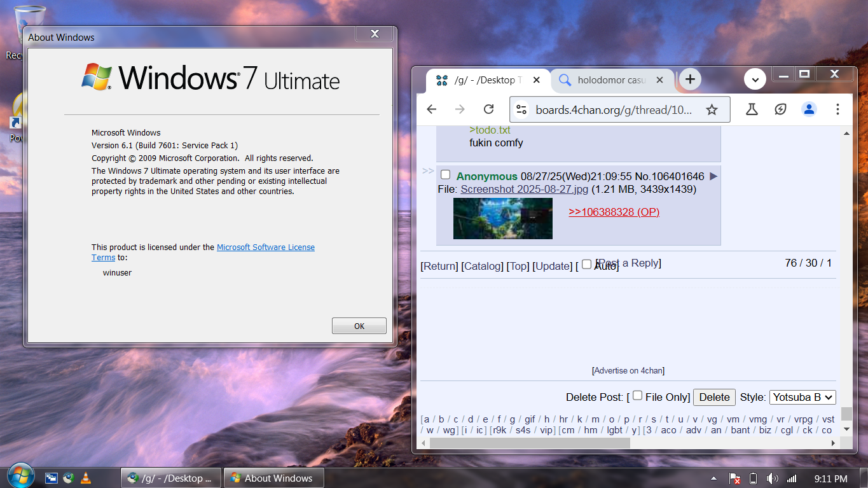This screenshot has height=488, width=868.
Task: Open the gif board link
Action: (530, 419)
